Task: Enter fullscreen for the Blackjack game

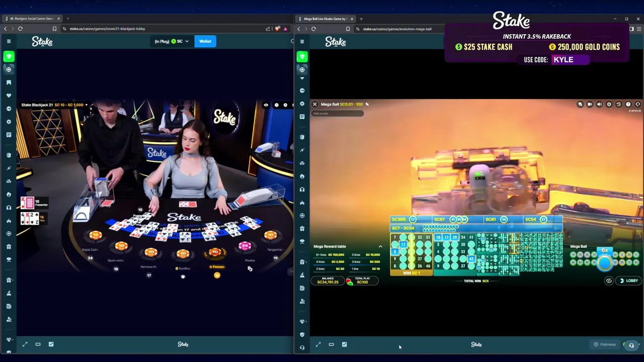Action: (x=25, y=344)
